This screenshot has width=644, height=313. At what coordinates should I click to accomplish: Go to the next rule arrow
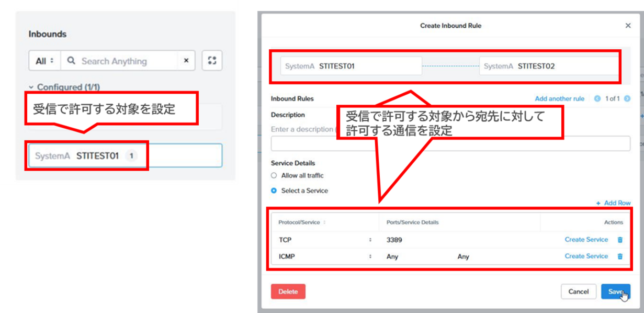click(627, 98)
